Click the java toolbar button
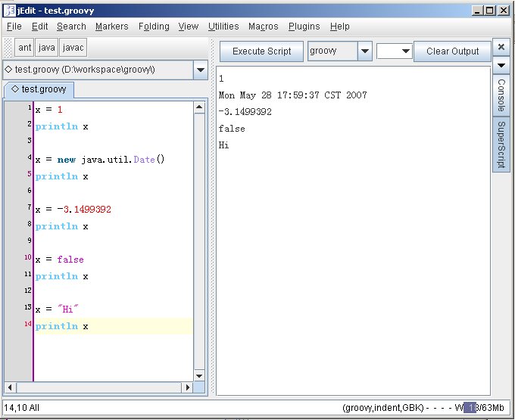The height and width of the screenshot is (420, 515). (x=46, y=48)
